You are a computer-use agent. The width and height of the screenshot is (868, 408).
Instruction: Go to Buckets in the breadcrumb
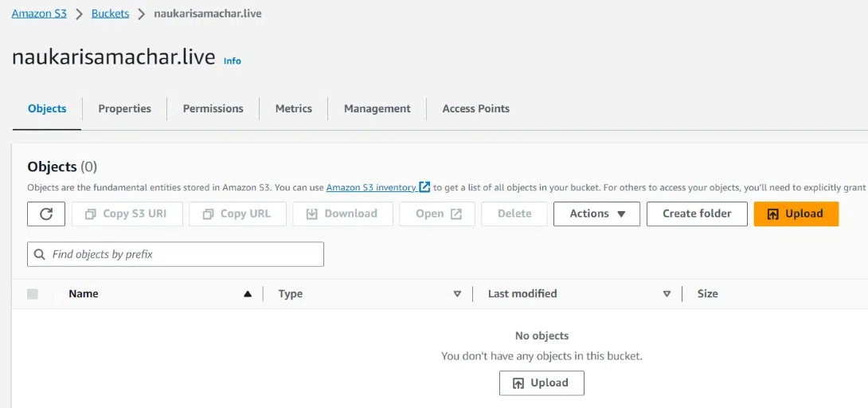110,14
